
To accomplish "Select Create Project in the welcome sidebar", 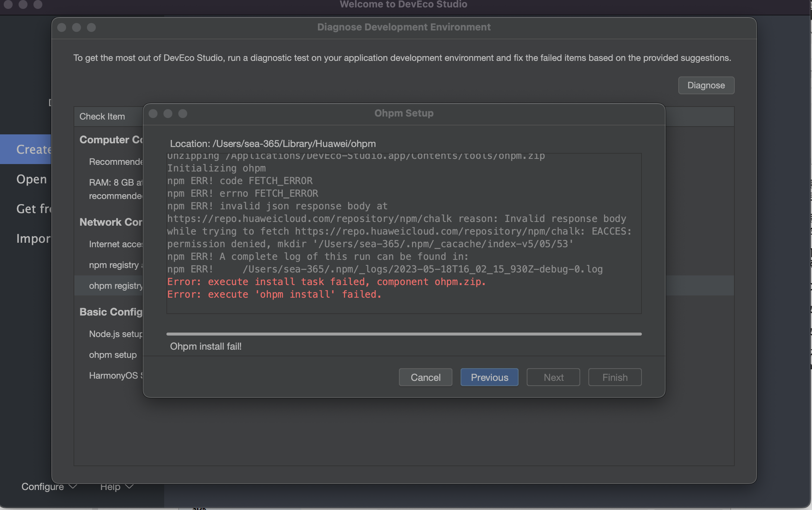I will click(26, 149).
